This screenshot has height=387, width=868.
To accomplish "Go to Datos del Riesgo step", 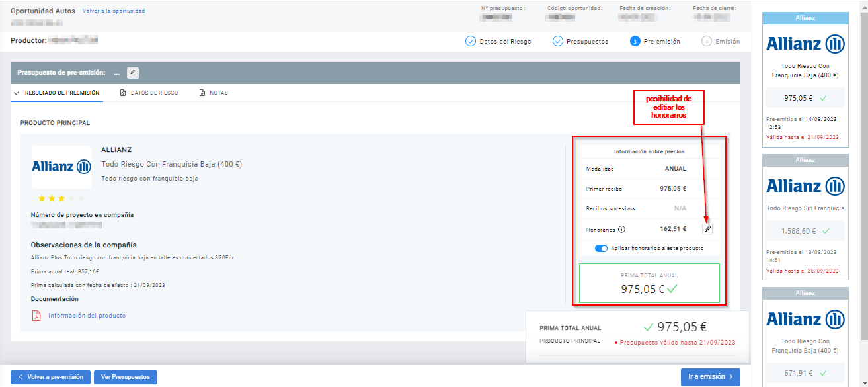I will [498, 41].
